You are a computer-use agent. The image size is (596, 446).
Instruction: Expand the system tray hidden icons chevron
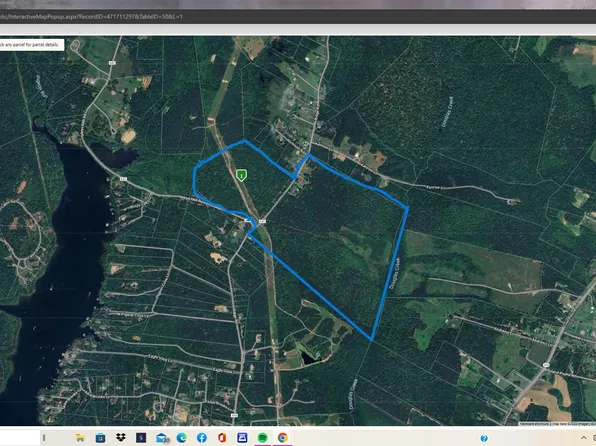tap(584, 438)
